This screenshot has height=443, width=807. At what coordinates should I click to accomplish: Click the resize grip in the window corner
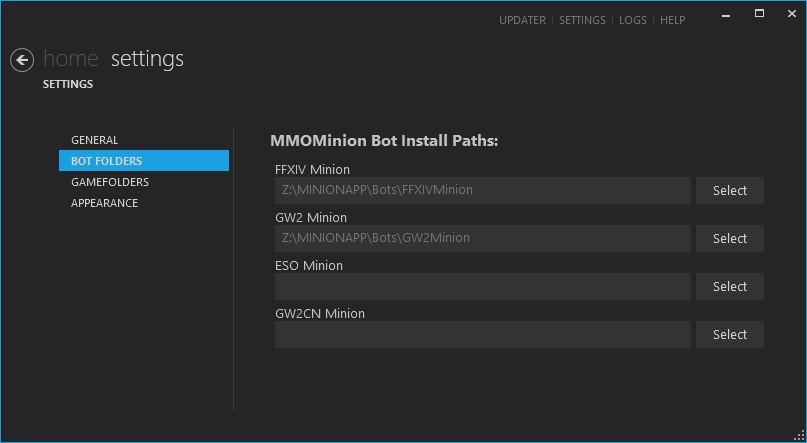coord(799,435)
